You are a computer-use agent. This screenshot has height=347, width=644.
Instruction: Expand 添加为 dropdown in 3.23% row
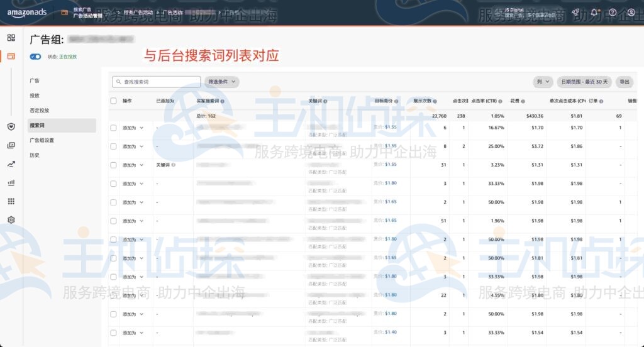click(x=133, y=165)
